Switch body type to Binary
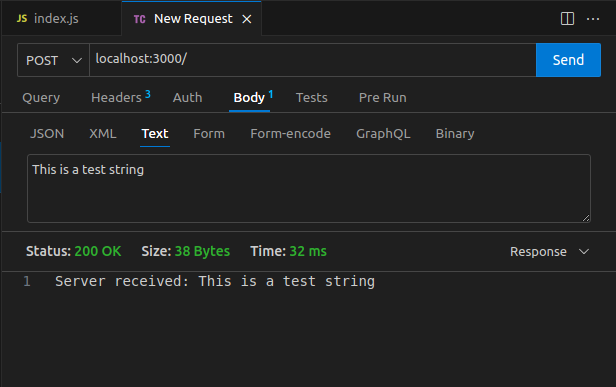Viewport: 616px width, 387px height. tap(455, 134)
